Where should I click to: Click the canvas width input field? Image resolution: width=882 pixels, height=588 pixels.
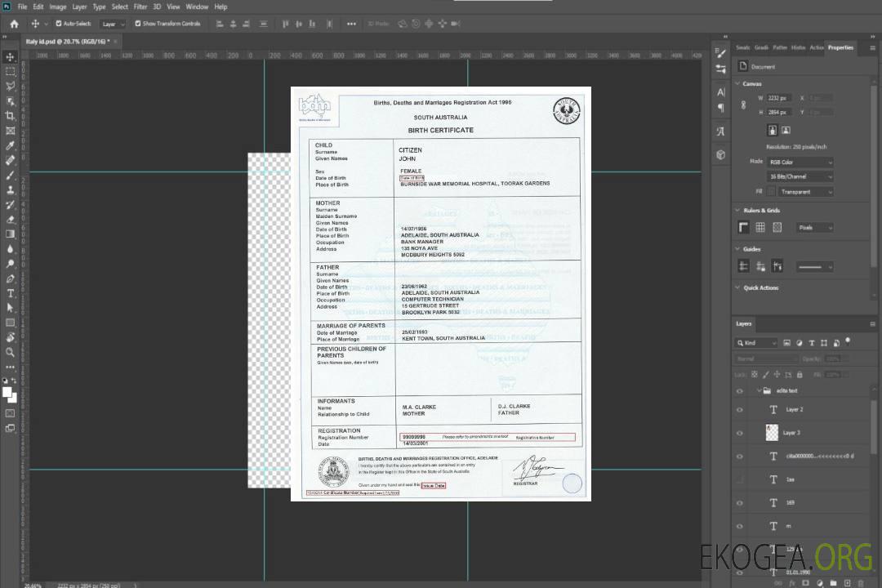778,98
